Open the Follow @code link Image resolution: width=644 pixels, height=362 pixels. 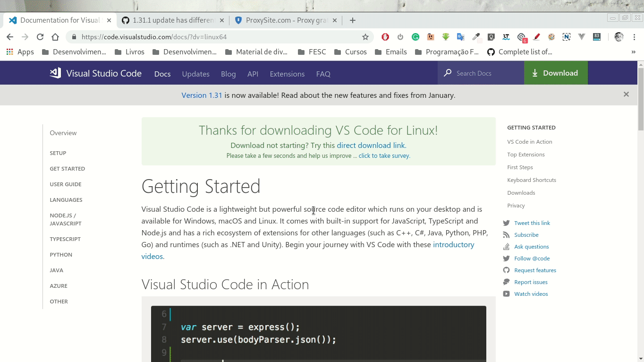pos(532,259)
